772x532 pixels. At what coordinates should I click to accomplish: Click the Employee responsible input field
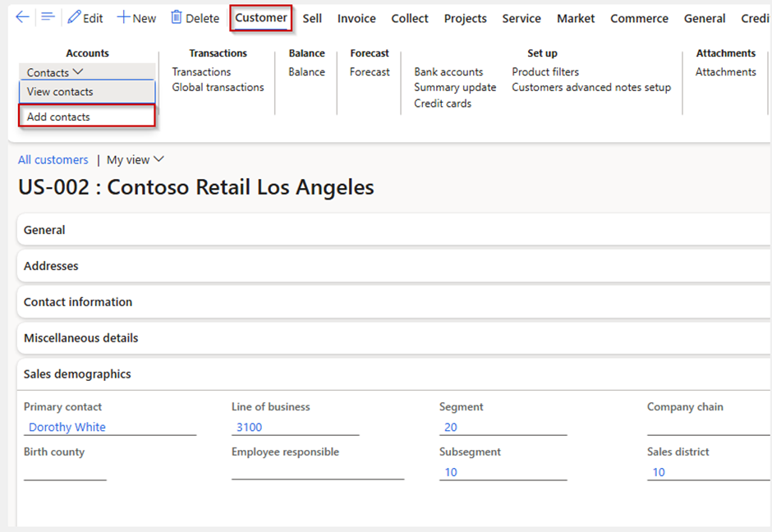click(x=318, y=472)
